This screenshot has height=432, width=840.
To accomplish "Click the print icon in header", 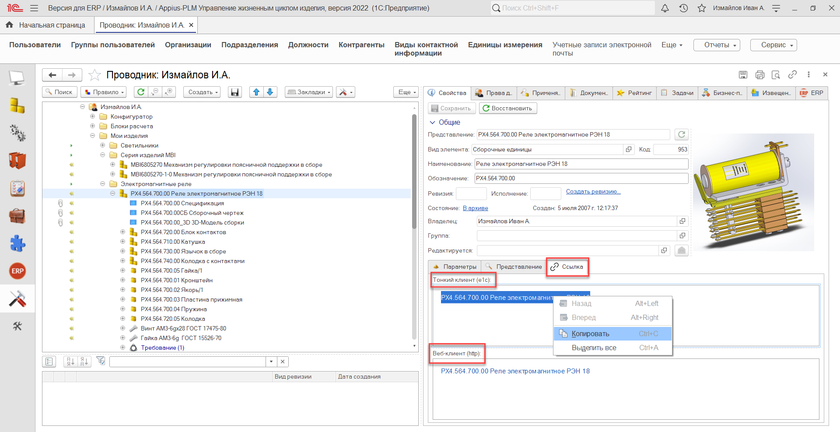I will pyautogui.click(x=760, y=75).
